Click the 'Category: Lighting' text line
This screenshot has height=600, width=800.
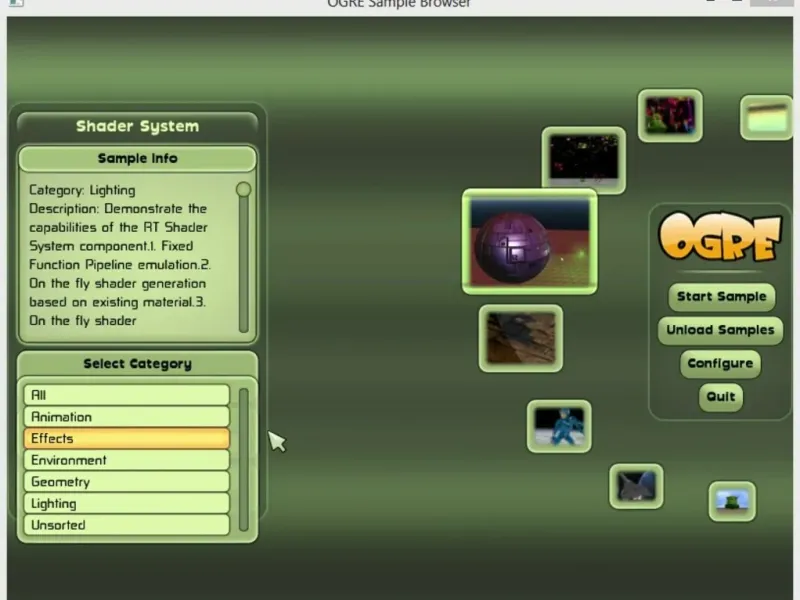(x=82, y=190)
